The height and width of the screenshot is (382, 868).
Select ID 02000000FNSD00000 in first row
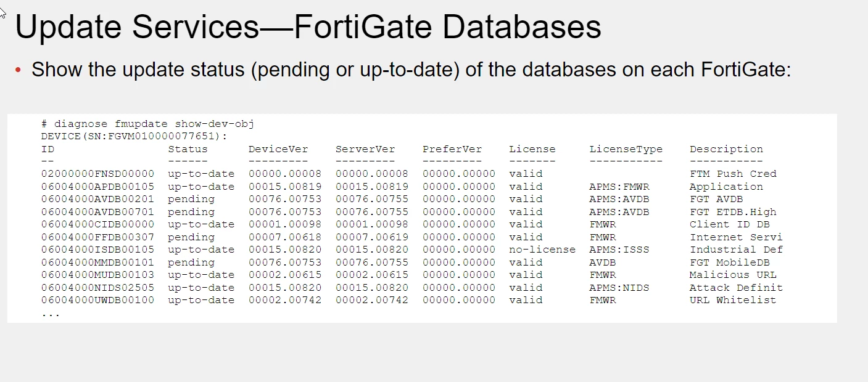(x=97, y=174)
